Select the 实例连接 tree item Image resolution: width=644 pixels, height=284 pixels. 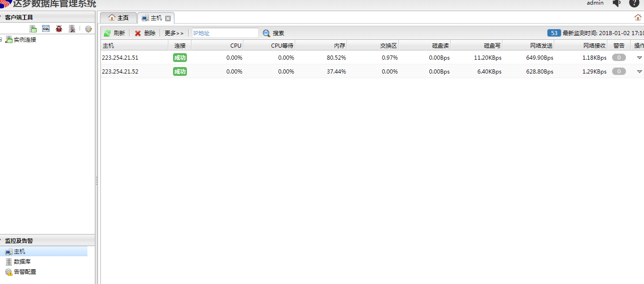point(25,40)
